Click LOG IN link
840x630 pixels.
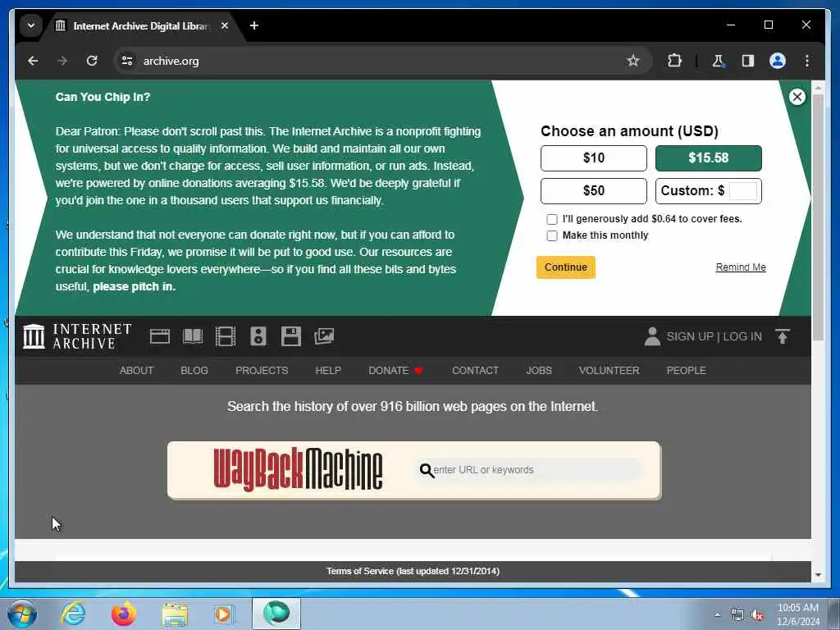(x=742, y=336)
